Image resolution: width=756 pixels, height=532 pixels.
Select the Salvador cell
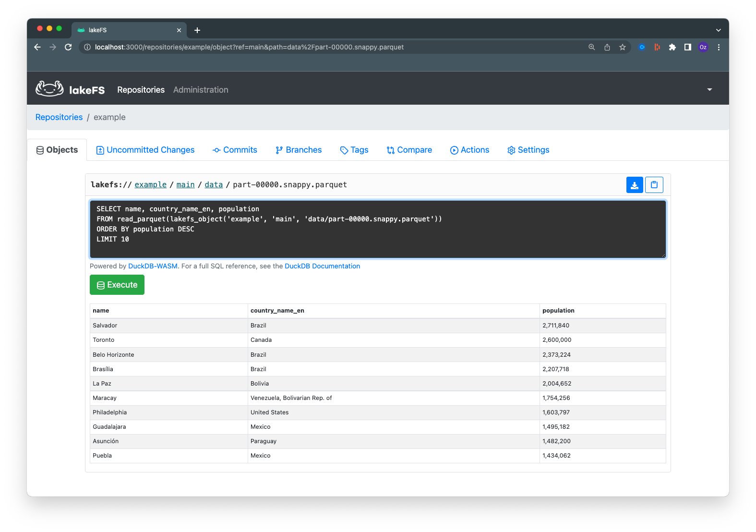[x=169, y=326]
